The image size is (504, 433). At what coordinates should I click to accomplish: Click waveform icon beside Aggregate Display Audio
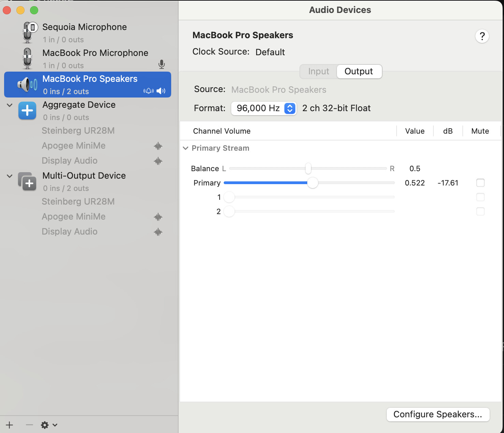[x=158, y=161]
